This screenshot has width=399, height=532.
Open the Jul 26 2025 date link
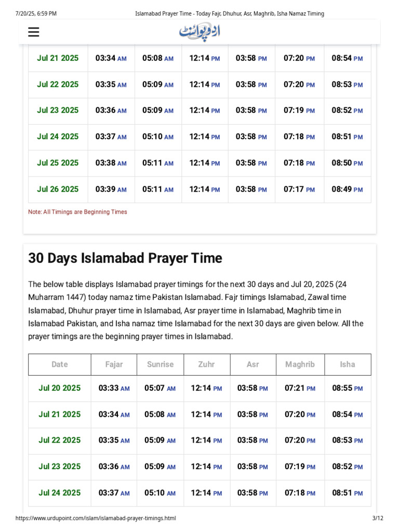click(x=58, y=190)
